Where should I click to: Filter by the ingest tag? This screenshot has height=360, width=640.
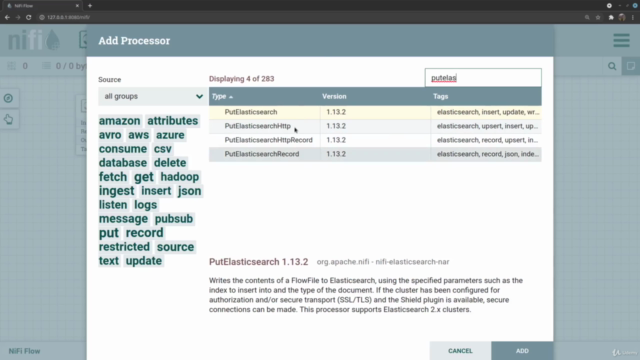116,191
